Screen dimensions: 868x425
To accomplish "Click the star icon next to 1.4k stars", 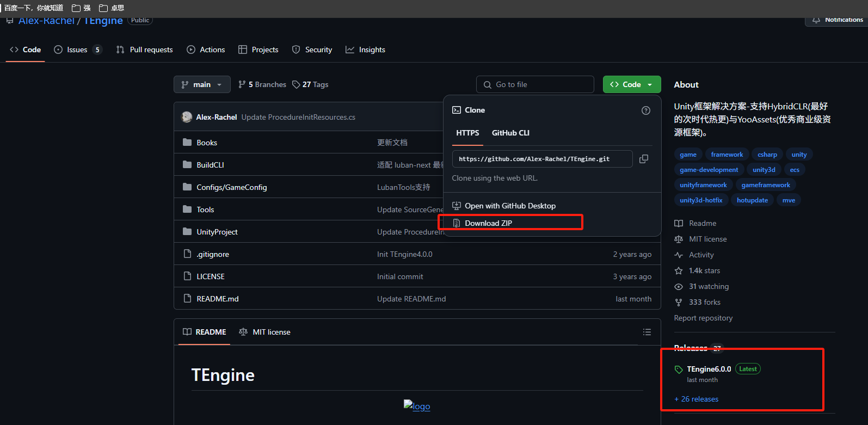I will pos(679,270).
